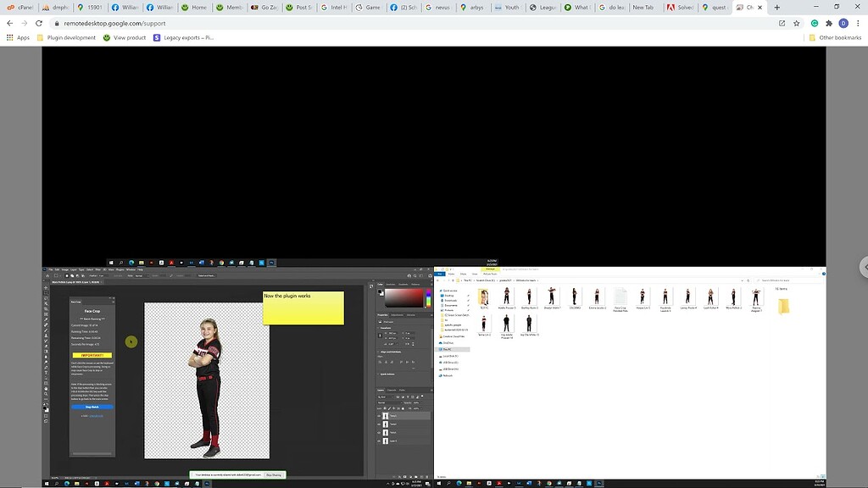
Task: Open the Opacity dropdown in Layers panel
Action: [x=417, y=402]
